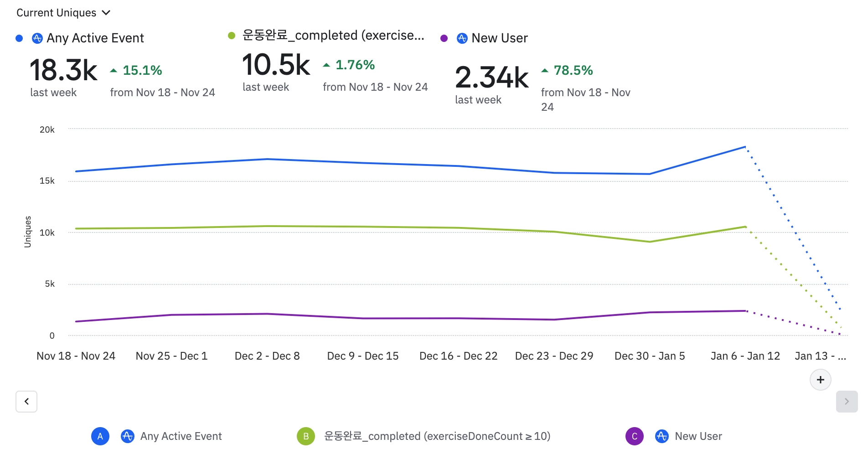Click the next legend page arrow

click(x=847, y=402)
